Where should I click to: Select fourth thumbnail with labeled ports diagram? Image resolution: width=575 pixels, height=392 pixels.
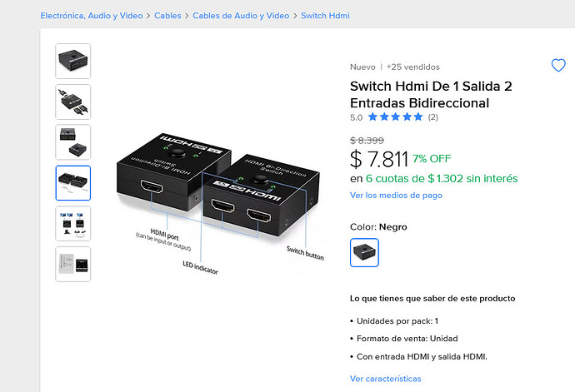coord(73,183)
